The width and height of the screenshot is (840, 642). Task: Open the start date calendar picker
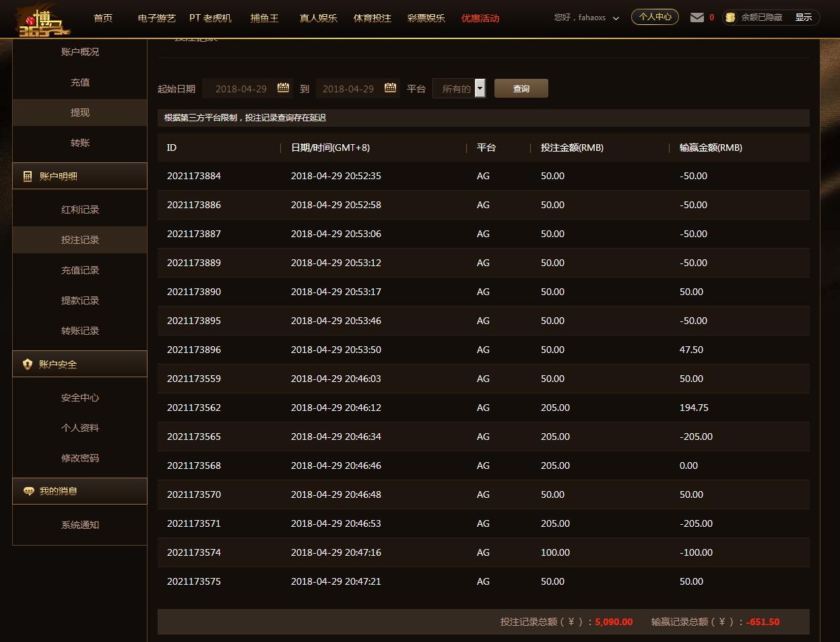284,88
